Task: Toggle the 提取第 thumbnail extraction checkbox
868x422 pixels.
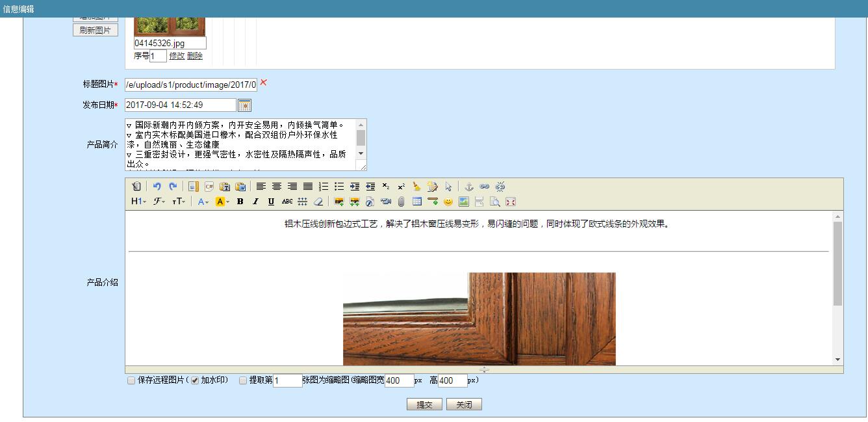Action: [x=243, y=380]
